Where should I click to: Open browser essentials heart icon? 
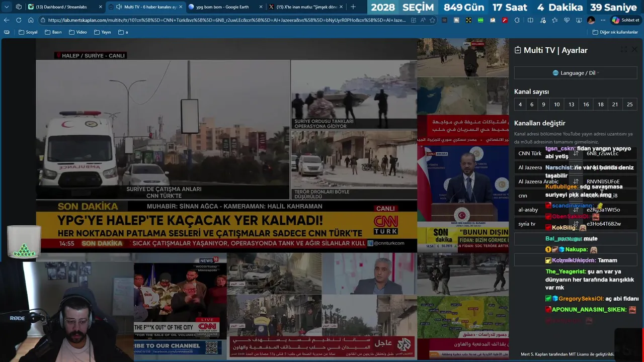[567, 20]
